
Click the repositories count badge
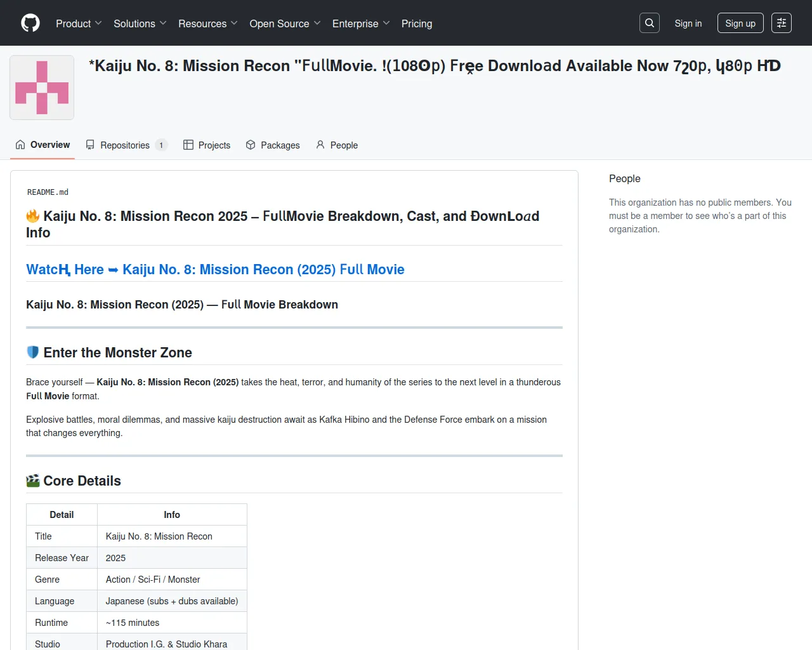pos(161,145)
